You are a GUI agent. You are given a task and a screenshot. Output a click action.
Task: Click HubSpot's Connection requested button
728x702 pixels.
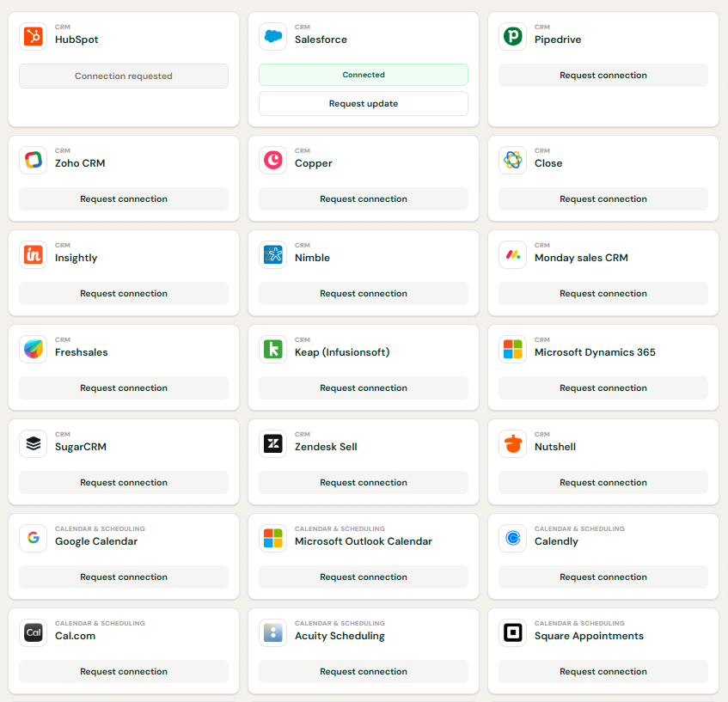click(124, 76)
